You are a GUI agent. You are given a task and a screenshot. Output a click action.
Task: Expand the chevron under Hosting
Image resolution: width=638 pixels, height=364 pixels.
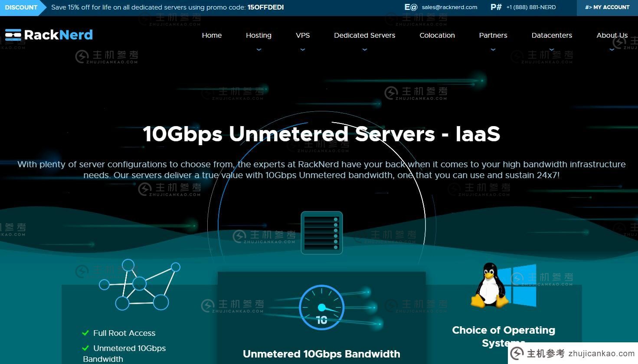(259, 49)
